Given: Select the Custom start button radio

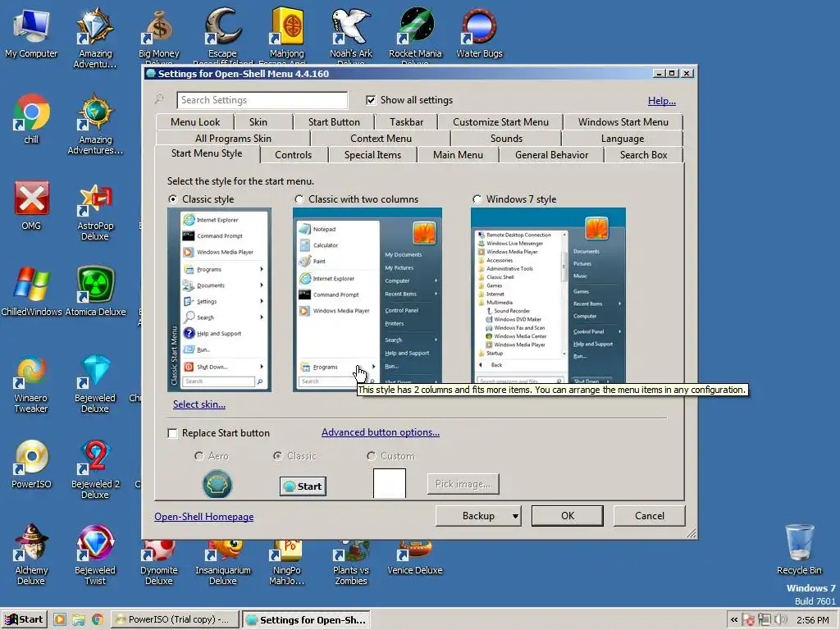Looking at the screenshot, I should point(371,456).
